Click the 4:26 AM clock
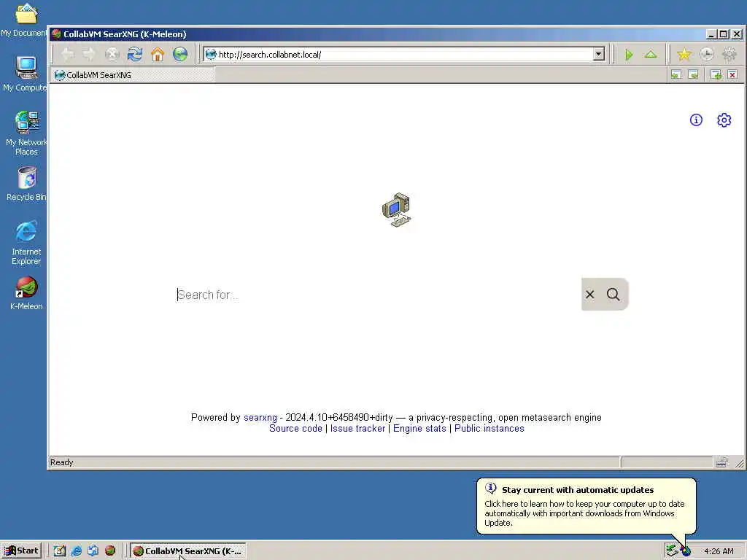 pyautogui.click(x=719, y=551)
